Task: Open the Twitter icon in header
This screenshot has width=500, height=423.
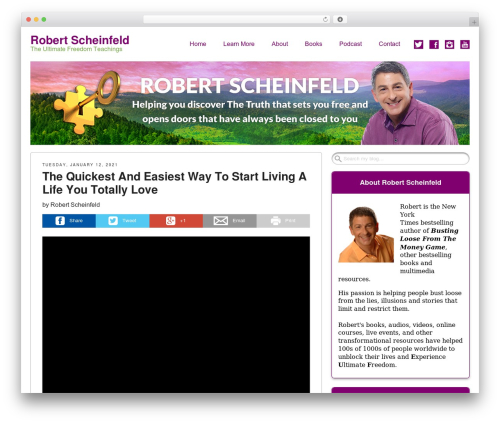Action: [418, 44]
